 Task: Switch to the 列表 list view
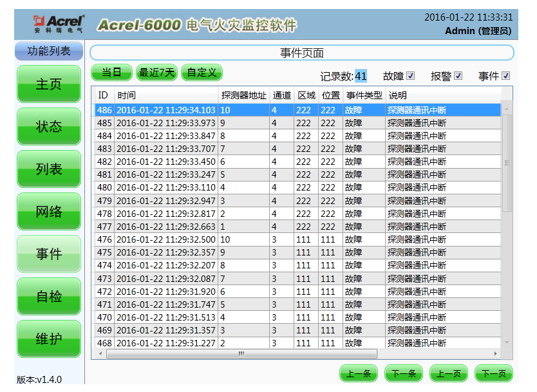[49, 169]
